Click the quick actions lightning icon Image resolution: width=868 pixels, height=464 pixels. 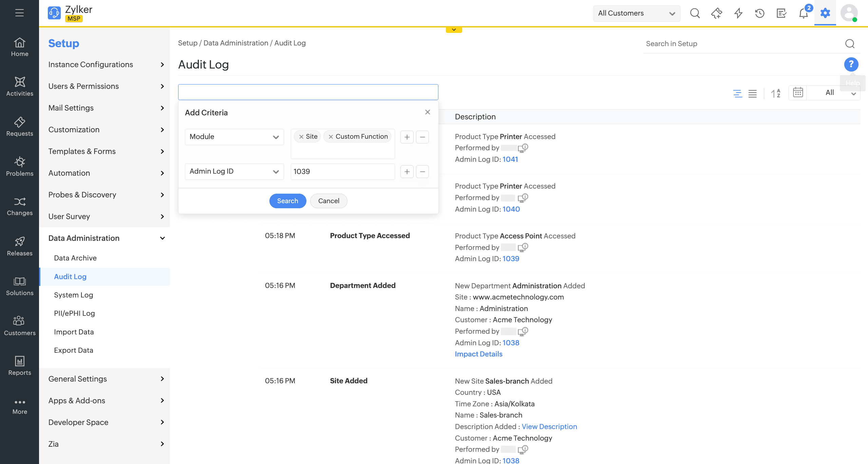(x=738, y=13)
